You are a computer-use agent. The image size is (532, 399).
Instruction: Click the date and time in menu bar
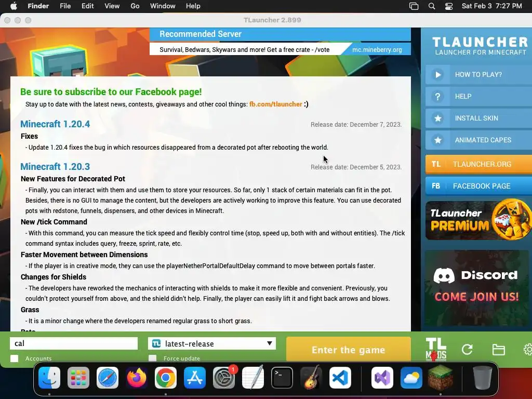tap(491, 6)
